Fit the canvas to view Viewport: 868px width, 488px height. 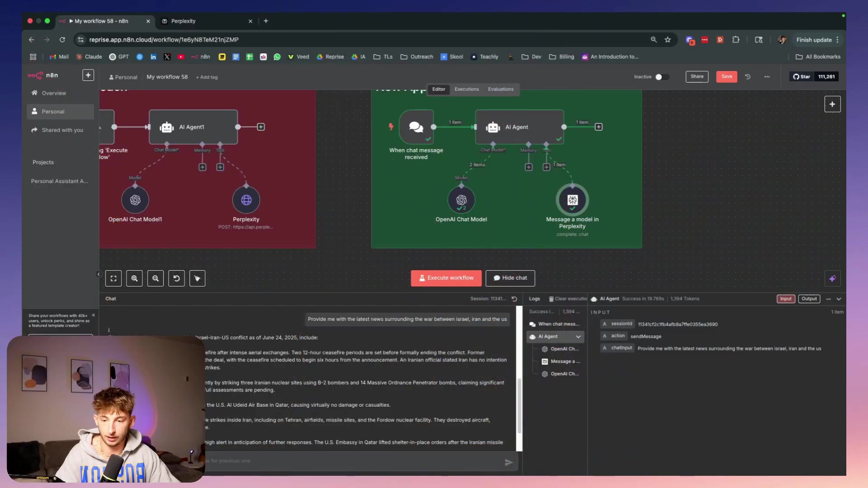point(113,278)
